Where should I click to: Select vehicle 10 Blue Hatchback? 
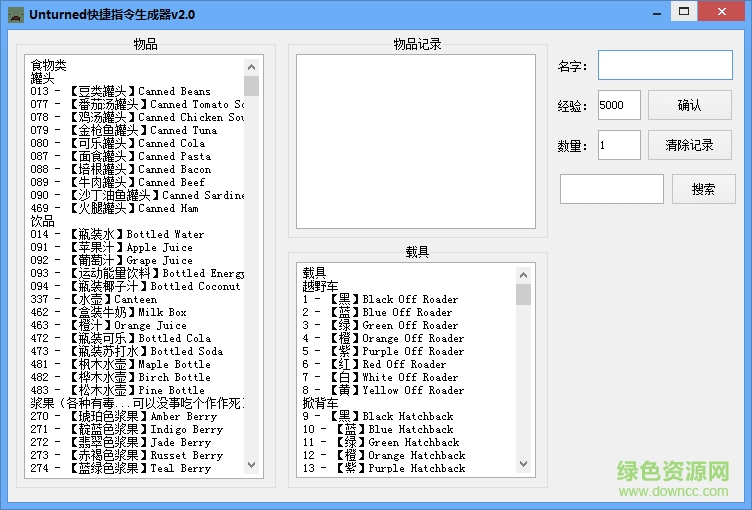[x=378, y=429]
